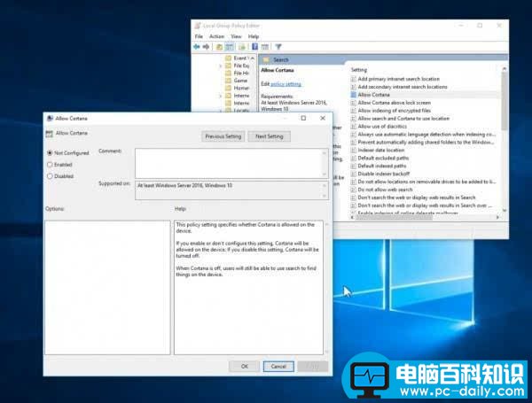Viewport: 532px width, 403px height.
Task: Click the Local Group Policy Editor title icon
Action: click(x=198, y=26)
